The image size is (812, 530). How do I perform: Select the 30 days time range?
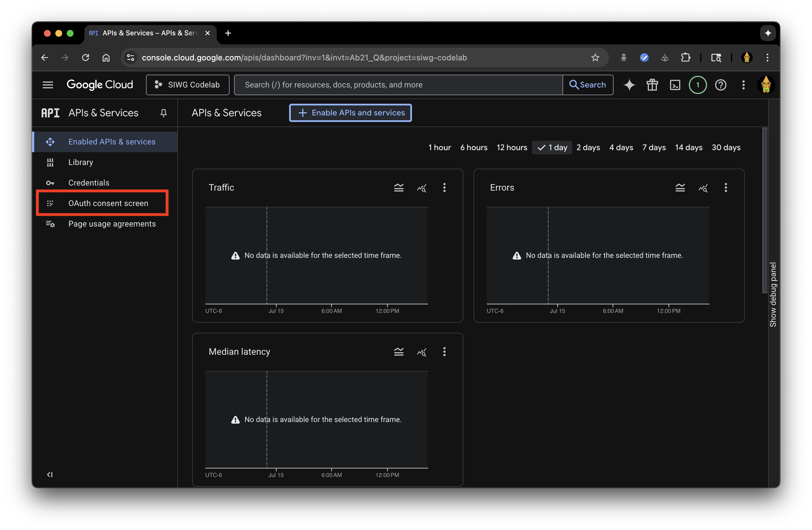coord(726,147)
